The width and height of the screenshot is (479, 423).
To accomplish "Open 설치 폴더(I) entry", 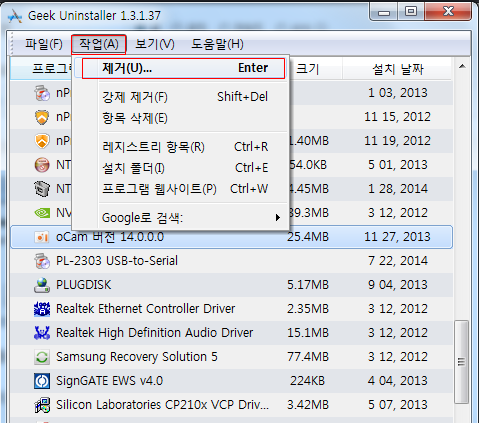I will (185, 168).
